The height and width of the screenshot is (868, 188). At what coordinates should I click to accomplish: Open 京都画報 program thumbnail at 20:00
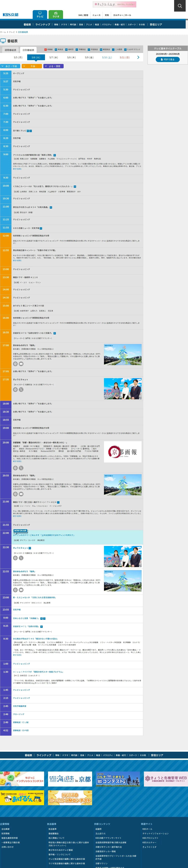tap(123, 452)
